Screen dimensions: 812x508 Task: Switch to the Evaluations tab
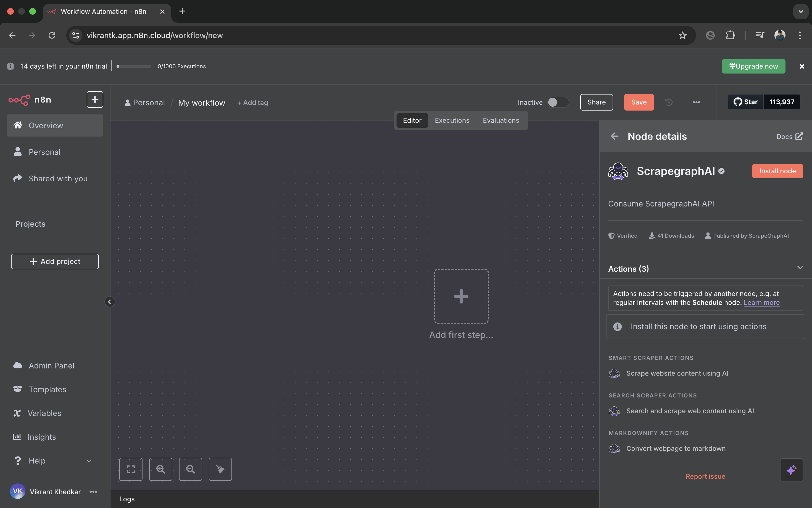click(501, 120)
